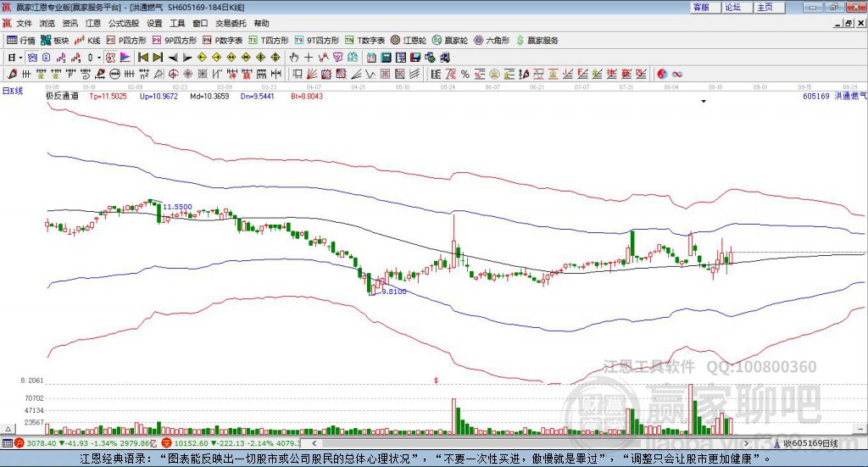
Task: Open the 文件 menu
Action: click(x=24, y=23)
